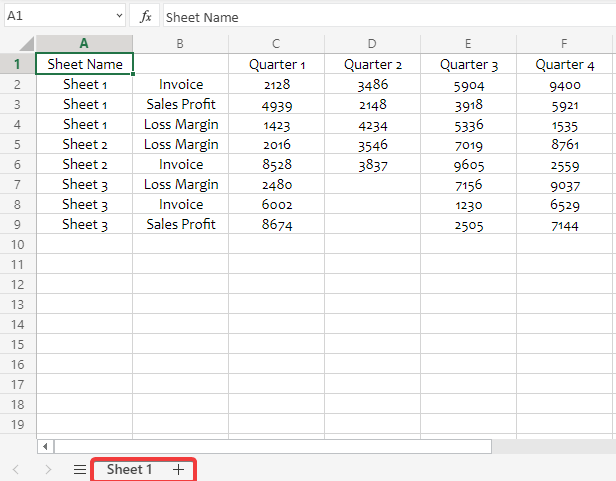The image size is (616, 481).
Task: Click the previous sheet navigation arrow
Action: click(x=16, y=469)
